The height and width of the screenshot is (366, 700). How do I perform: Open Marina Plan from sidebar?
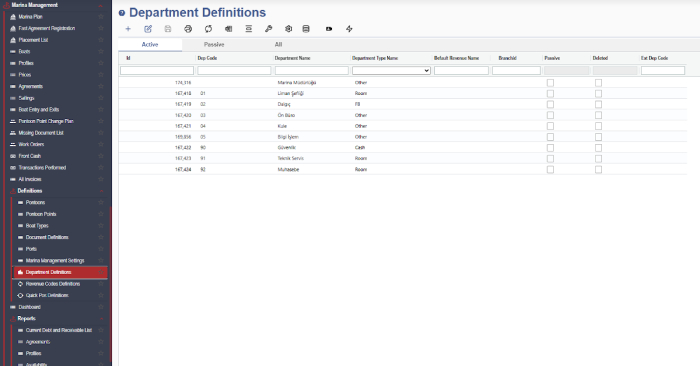coord(30,17)
